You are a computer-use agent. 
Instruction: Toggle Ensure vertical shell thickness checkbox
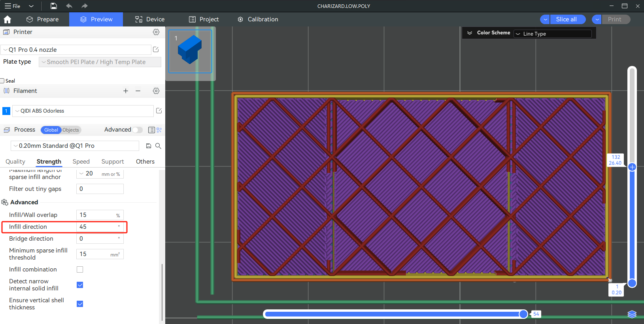click(80, 304)
